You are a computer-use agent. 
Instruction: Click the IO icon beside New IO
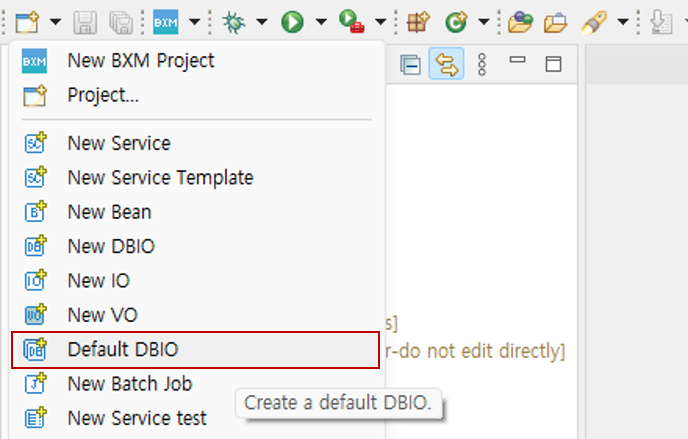pos(35,280)
